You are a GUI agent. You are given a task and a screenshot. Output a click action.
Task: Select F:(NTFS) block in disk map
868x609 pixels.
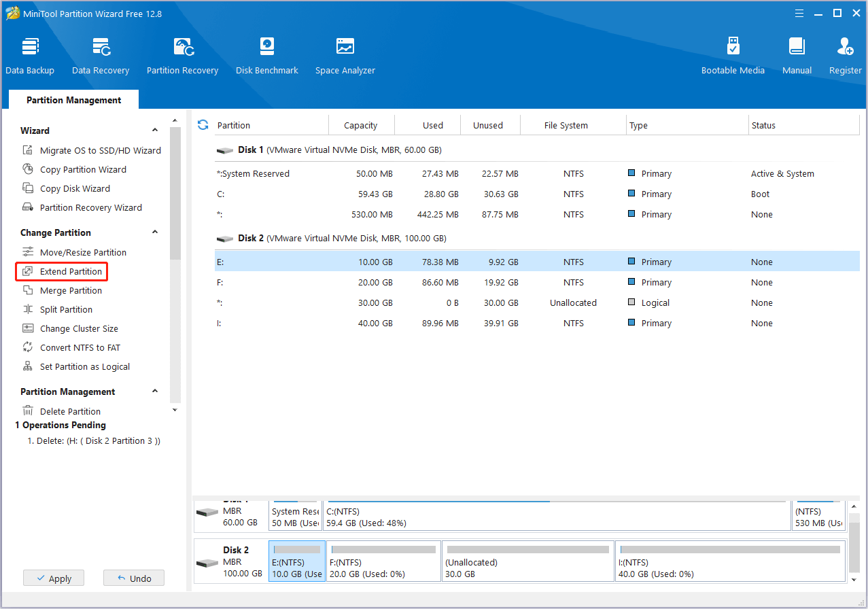[x=383, y=561]
